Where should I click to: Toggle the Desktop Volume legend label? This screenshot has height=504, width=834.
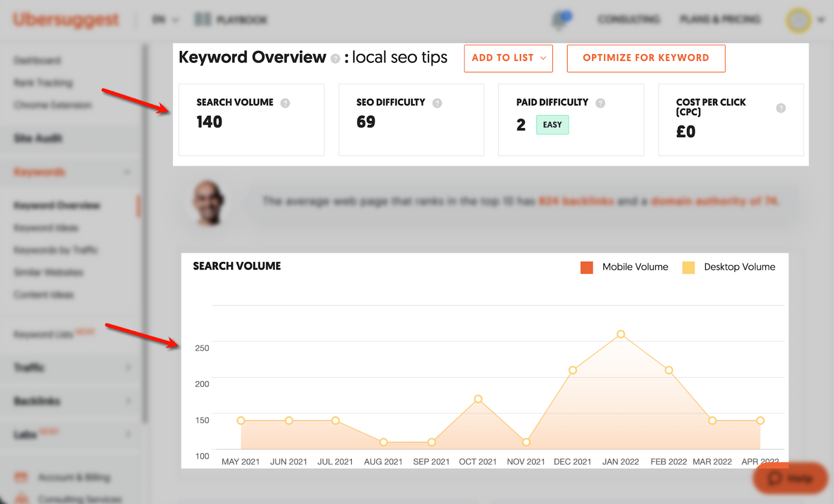click(x=740, y=267)
